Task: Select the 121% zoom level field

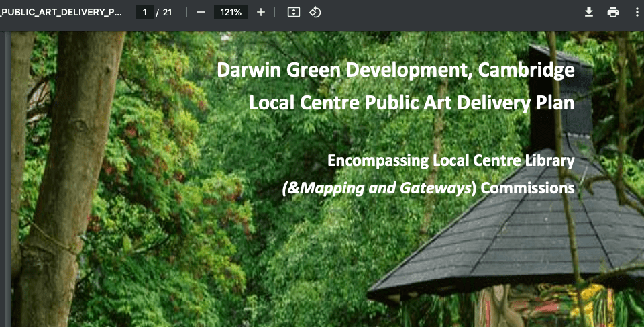Action: pyautogui.click(x=230, y=12)
